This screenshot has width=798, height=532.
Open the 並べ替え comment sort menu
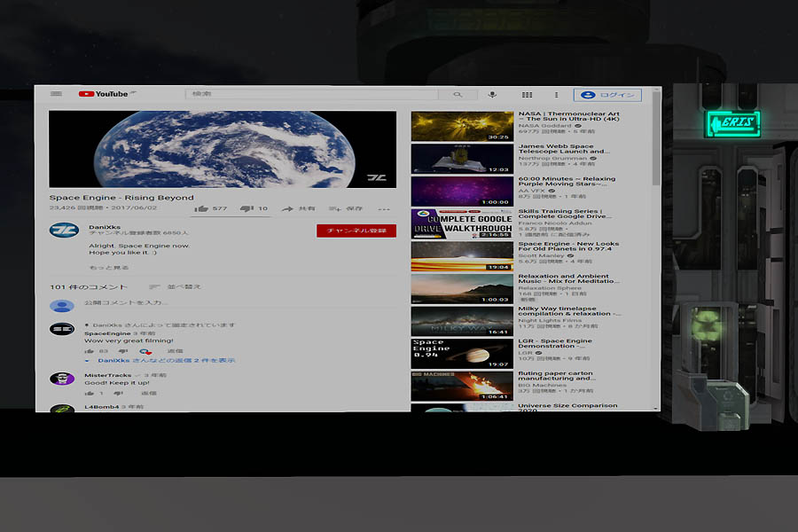(175, 287)
